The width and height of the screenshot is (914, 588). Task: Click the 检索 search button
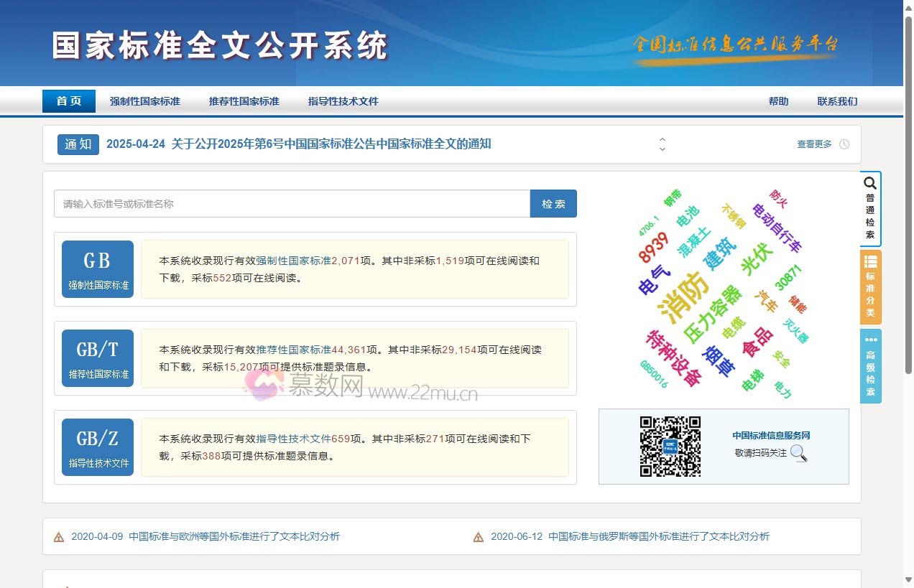[553, 203]
